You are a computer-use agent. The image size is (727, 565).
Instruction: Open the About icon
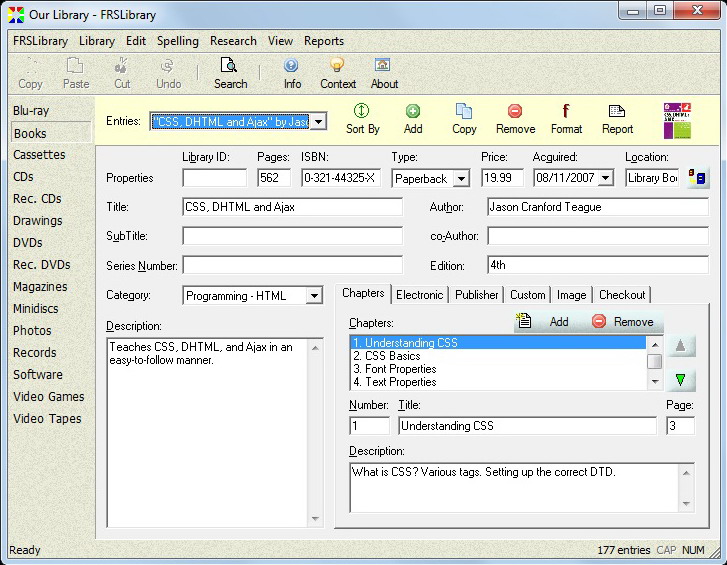pyautogui.click(x=384, y=73)
